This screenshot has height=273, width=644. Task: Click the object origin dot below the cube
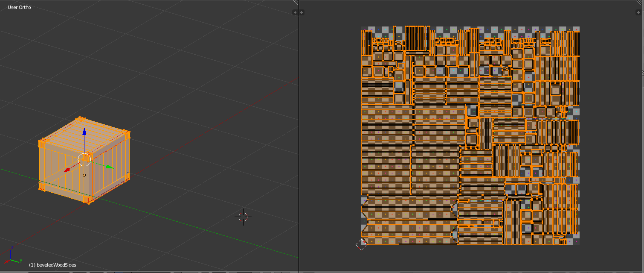point(84,175)
